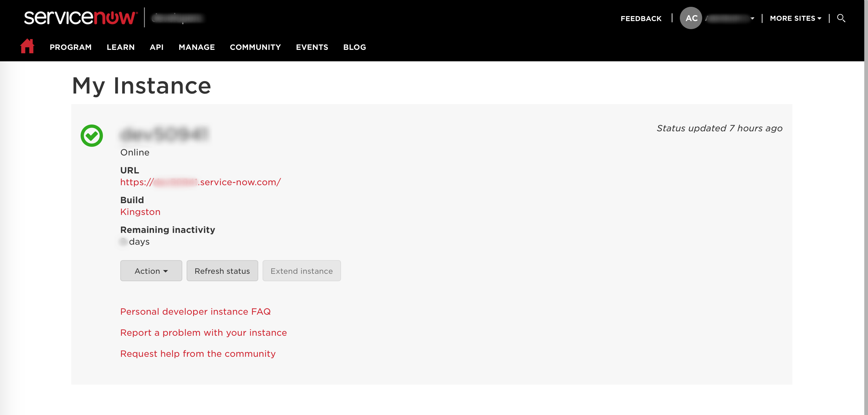Expand the user account dropdown arrow

(752, 19)
